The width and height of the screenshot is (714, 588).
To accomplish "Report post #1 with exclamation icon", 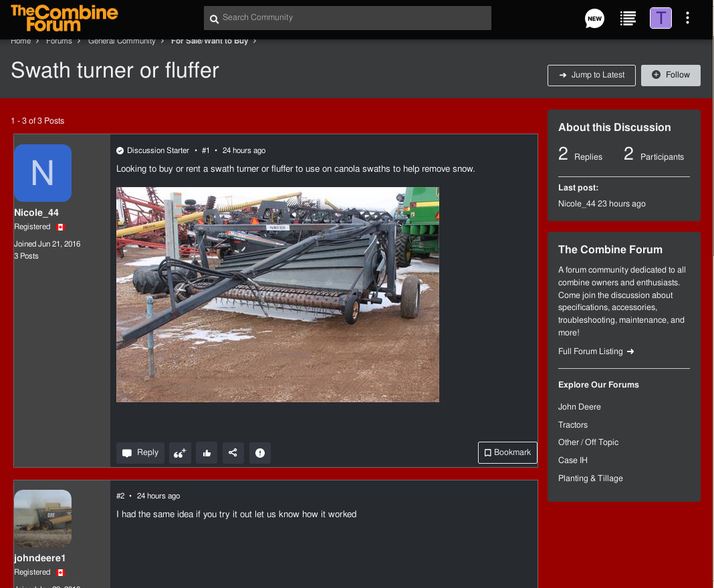I will 260,453.
